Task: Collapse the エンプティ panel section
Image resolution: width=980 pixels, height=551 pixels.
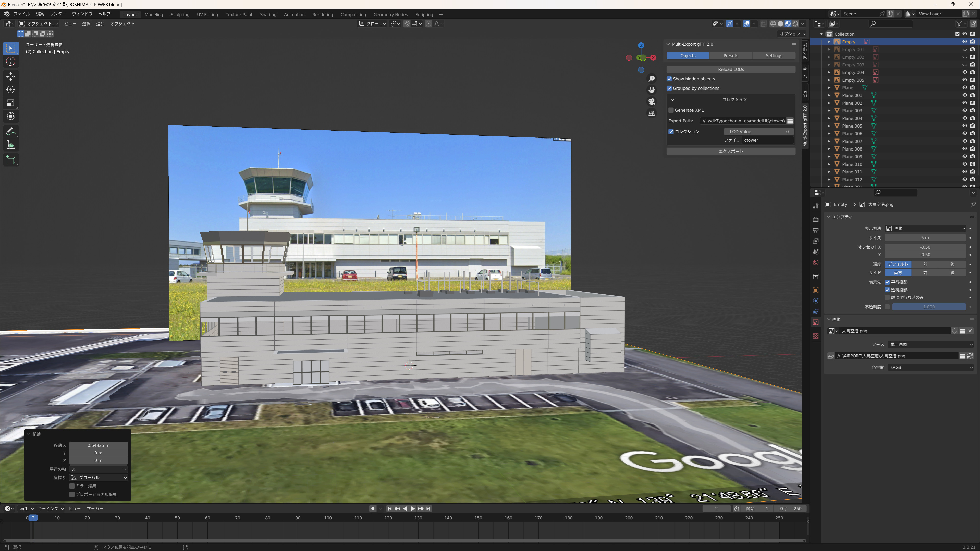Action: (829, 217)
